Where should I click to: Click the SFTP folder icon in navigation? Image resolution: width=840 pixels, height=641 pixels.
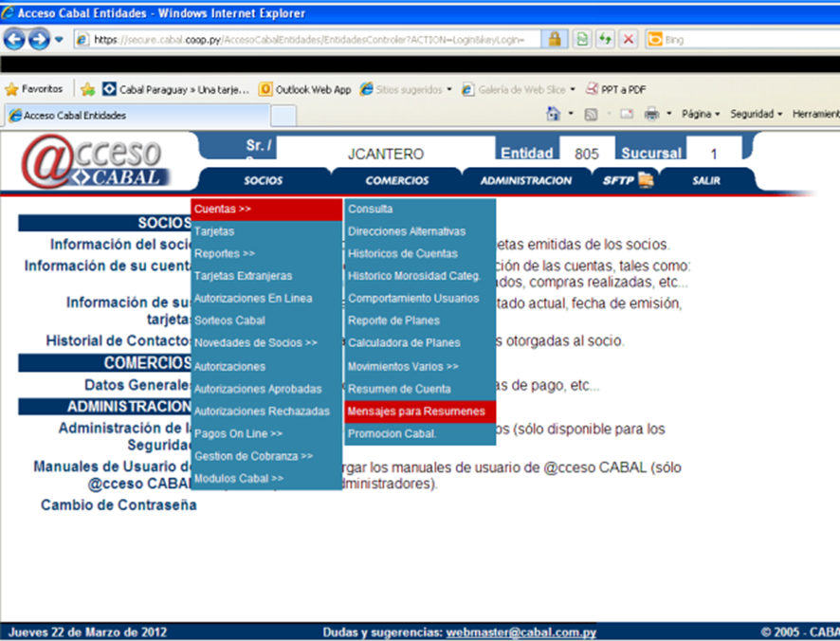pyautogui.click(x=646, y=180)
